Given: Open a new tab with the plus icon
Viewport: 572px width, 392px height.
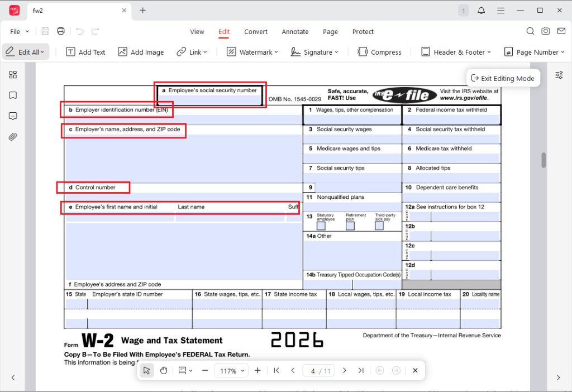Looking at the screenshot, I should (142, 11).
